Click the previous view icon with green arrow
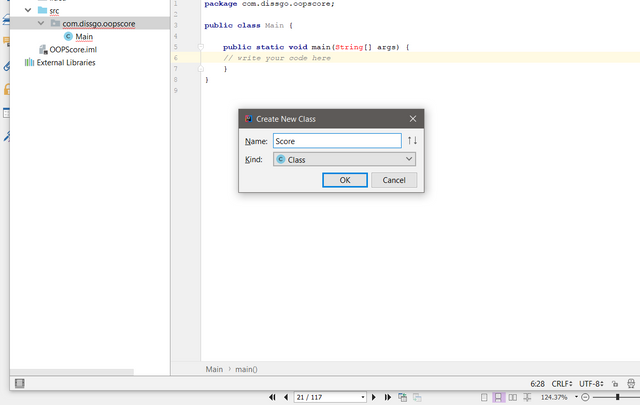Image resolution: width=640 pixels, height=405 pixels. [x=402, y=397]
